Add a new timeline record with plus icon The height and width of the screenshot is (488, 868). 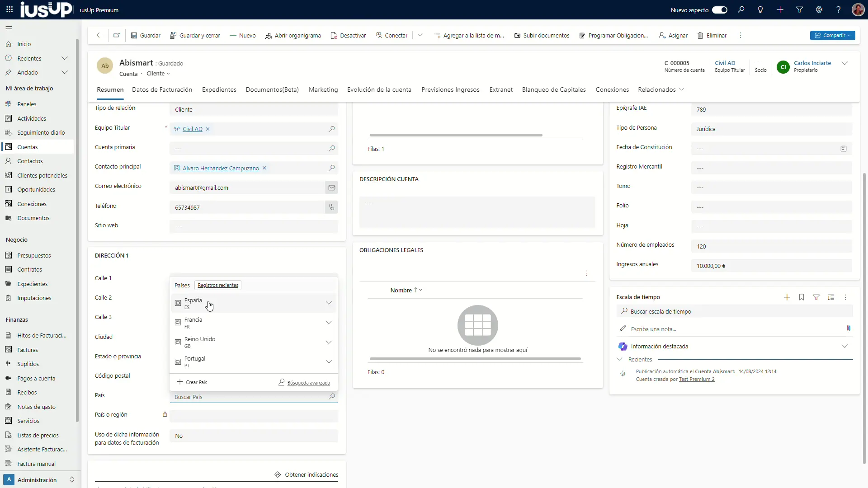787,297
